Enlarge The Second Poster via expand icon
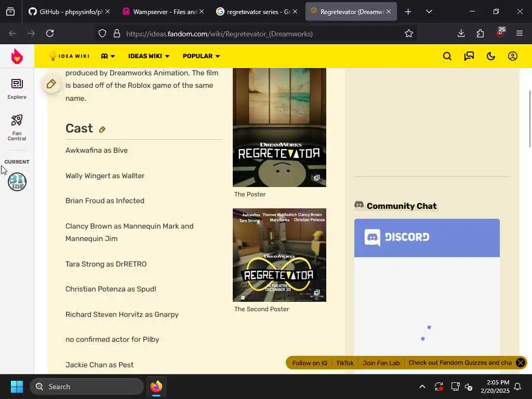532x399 pixels. click(316, 292)
